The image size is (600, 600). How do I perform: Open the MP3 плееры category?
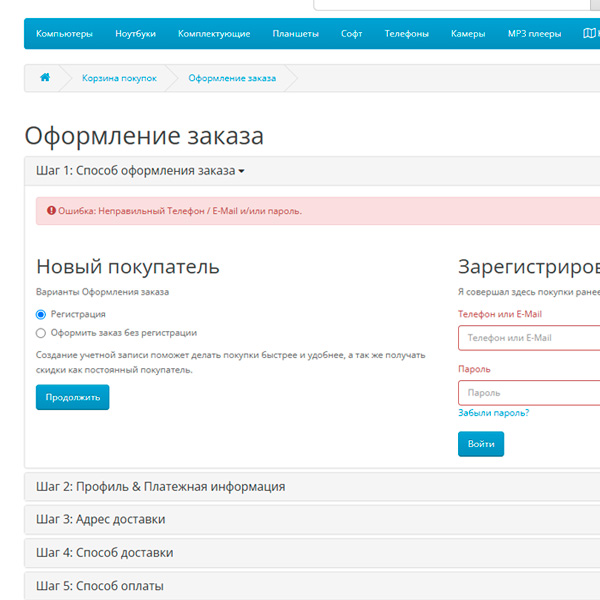tap(532, 34)
